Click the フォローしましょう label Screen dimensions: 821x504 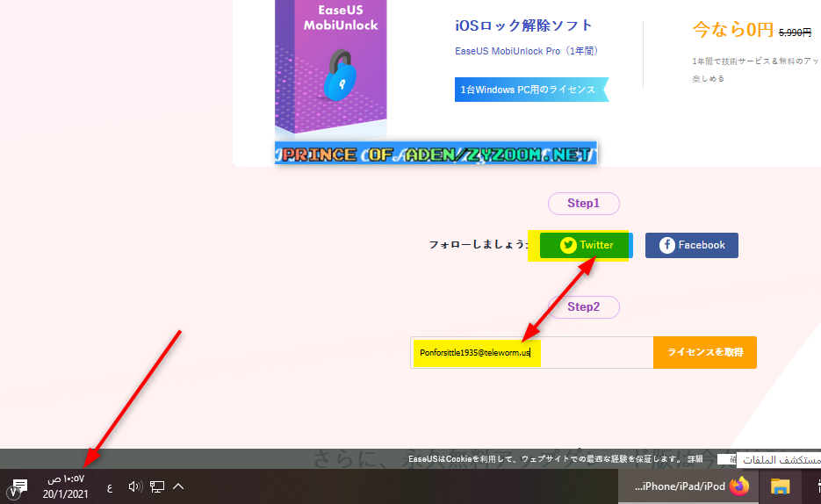[479, 244]
